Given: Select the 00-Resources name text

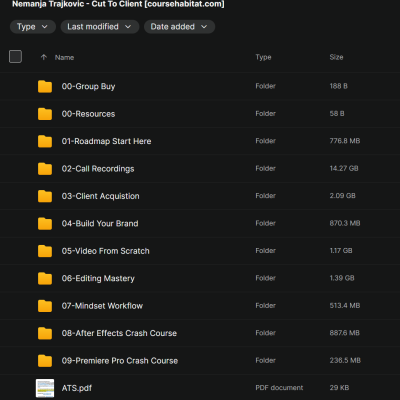Looking at the screenshot, I should pos(88,114).
